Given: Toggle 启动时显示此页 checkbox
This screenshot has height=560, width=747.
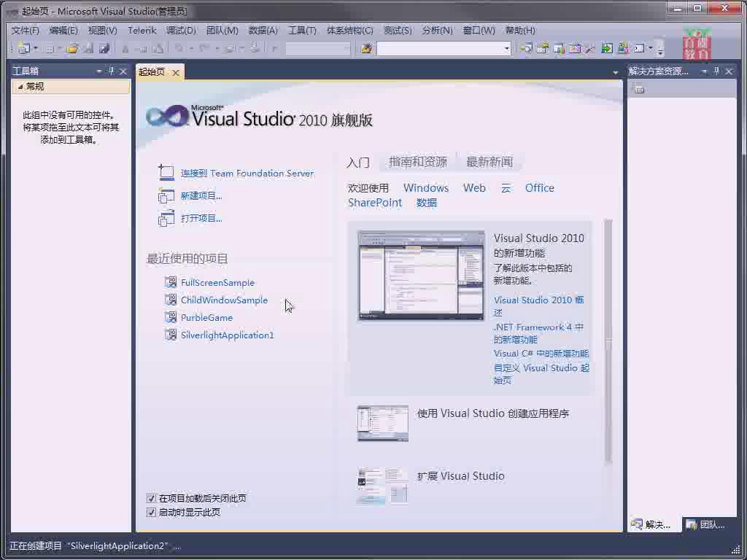Looking at the screenshot, I should [151, 513].
